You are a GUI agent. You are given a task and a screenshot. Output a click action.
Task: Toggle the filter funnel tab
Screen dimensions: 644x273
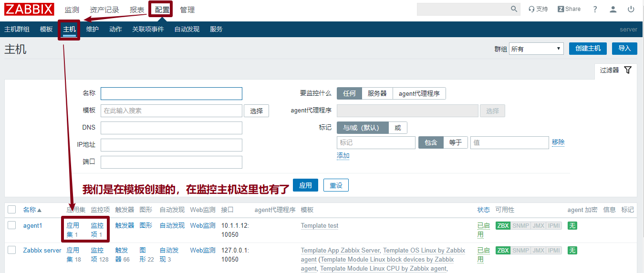(x=615, y=70)
